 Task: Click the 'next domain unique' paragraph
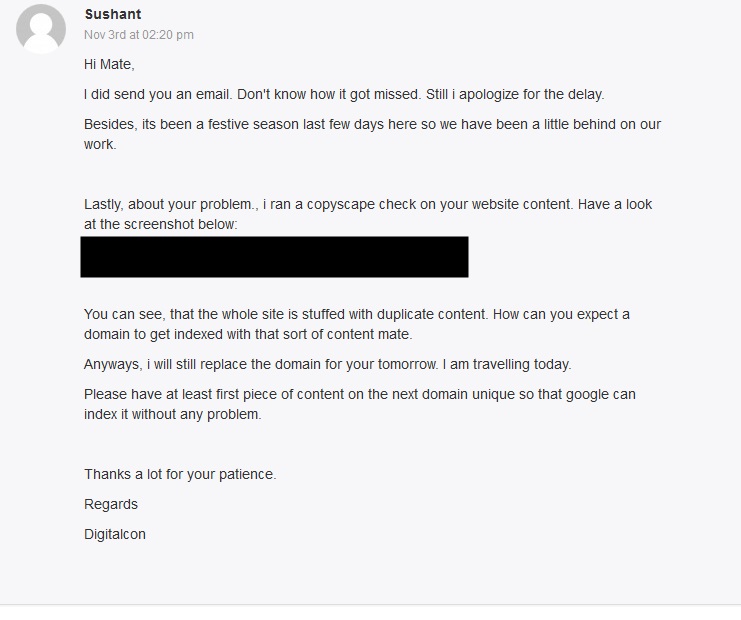[360, 404]
